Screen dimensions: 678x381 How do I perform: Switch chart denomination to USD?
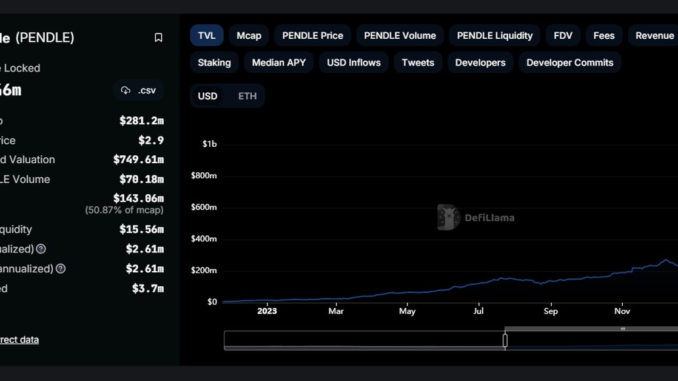(x=208, y=96)
